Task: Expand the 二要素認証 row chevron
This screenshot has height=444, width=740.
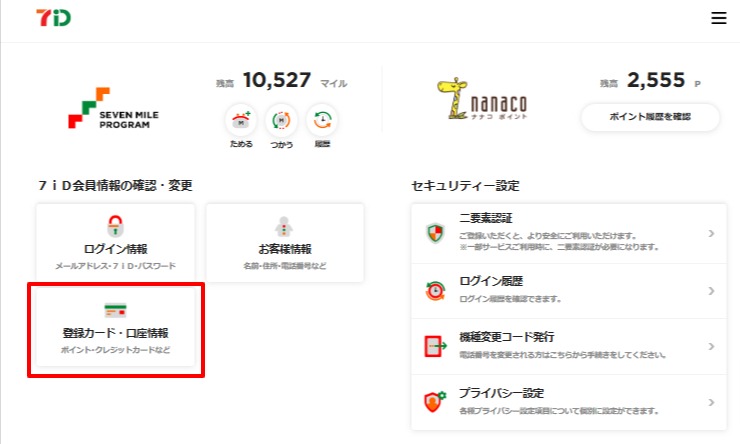Action: tap(711, 234)
